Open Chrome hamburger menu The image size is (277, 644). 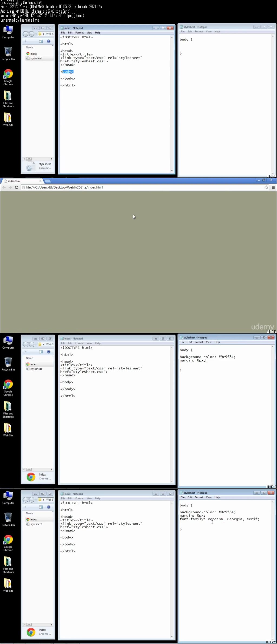[x=273, y=187]
